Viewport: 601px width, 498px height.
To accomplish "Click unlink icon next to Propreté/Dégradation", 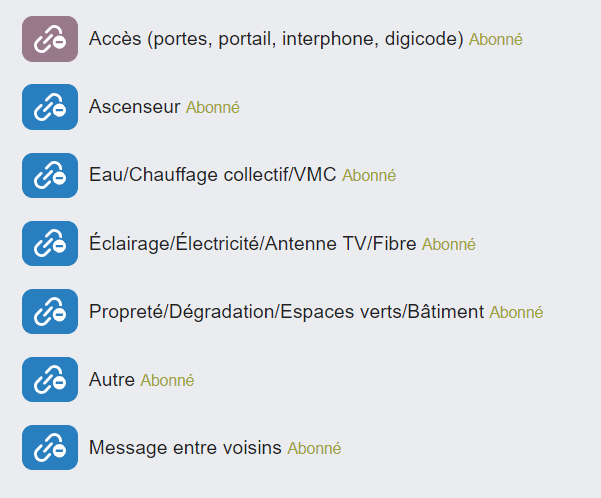I will [x=50, y=311].
